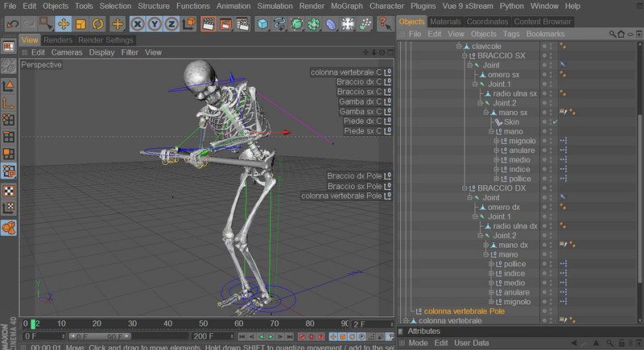
Task: Add a Cube primitive from toolbar
Action: [x=262, y=24]
